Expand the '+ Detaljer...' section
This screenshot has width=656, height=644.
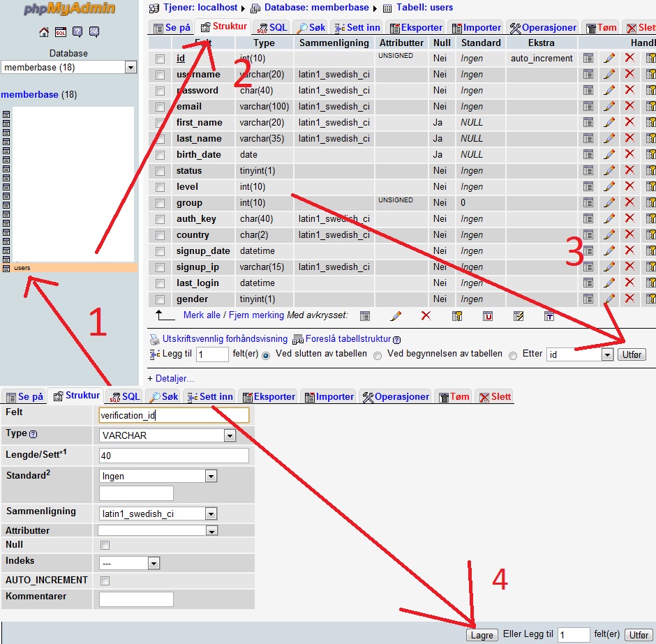tap(171, 378)
